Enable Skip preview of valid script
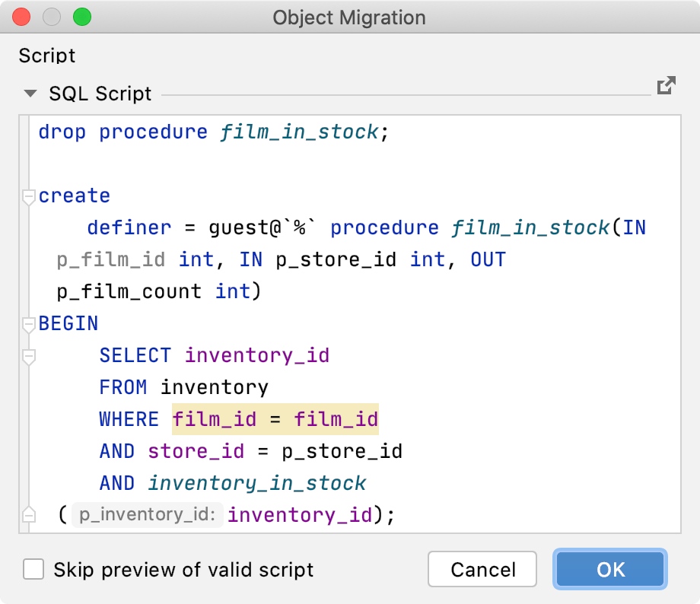Screen dimensions: 700x604 [33, 569]
